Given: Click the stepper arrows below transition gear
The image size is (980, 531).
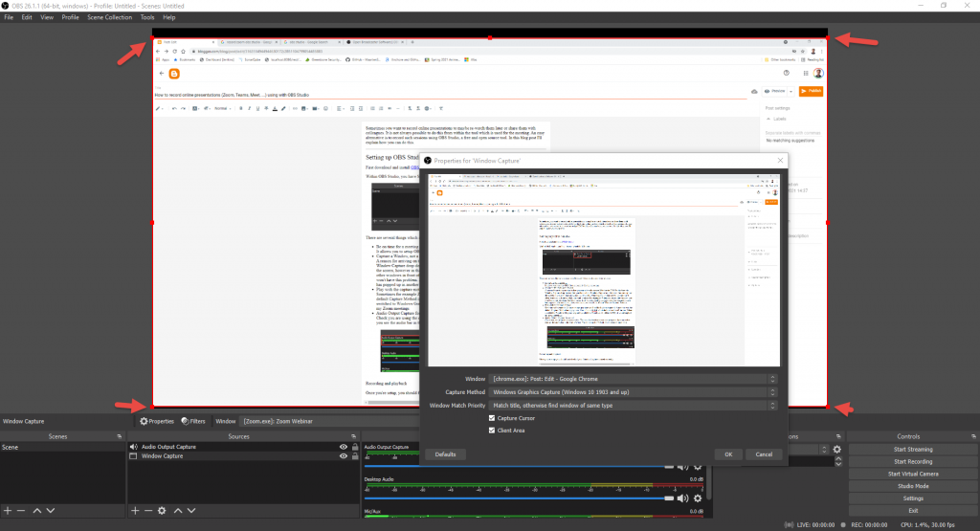Looking at the screenshot, I should (838, 462).
